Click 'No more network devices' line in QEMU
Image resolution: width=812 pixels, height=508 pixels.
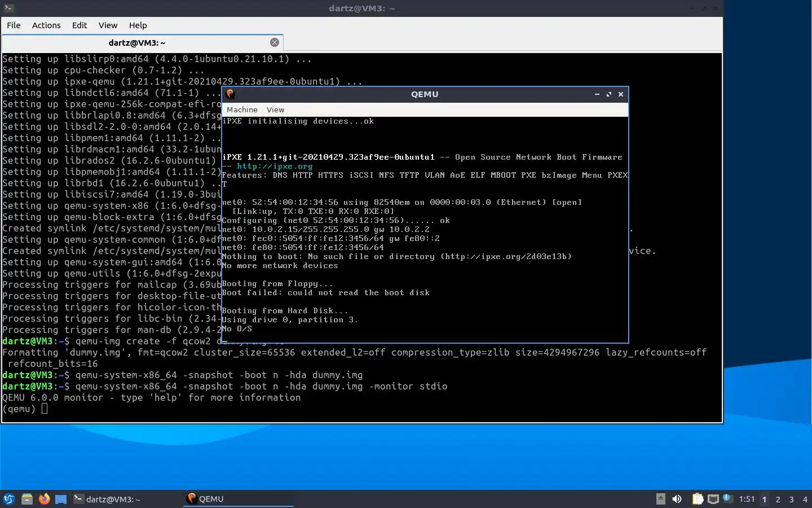coord(280,265)
